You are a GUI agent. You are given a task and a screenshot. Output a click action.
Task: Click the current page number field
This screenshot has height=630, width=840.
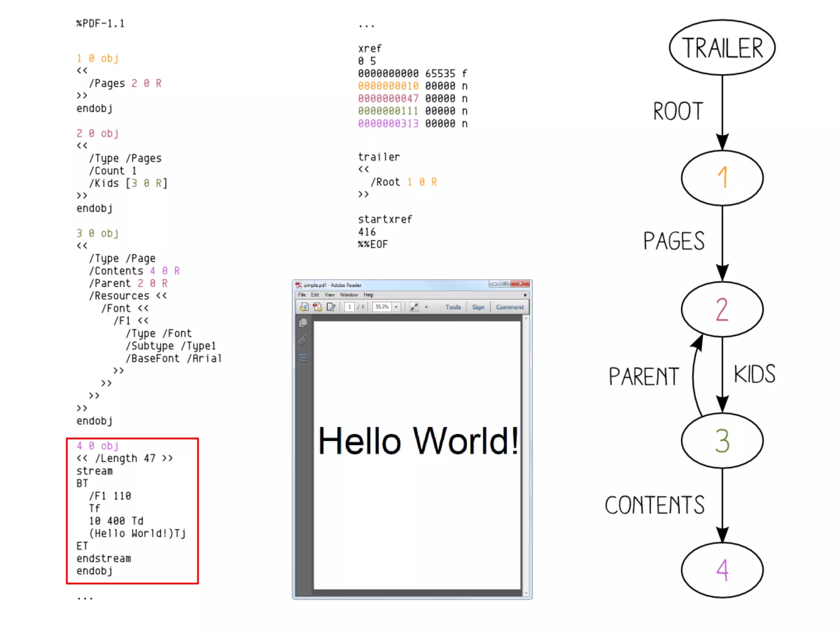349,307
